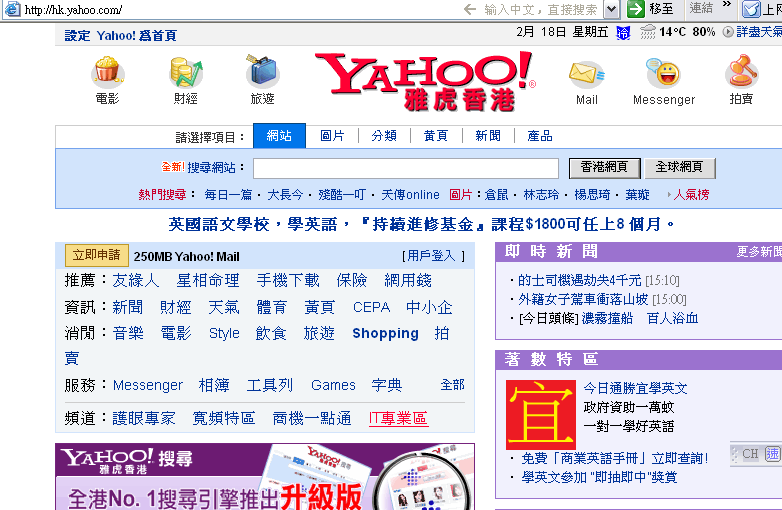Click the arrow icon before 詳盡天氣
The width and height of the screenshot is (782, 510).
728,32
